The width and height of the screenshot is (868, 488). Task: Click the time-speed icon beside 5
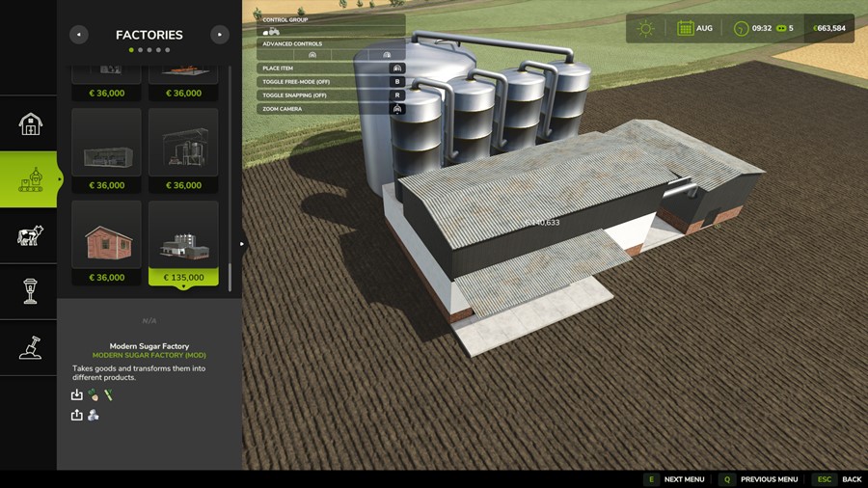[781, 28]
